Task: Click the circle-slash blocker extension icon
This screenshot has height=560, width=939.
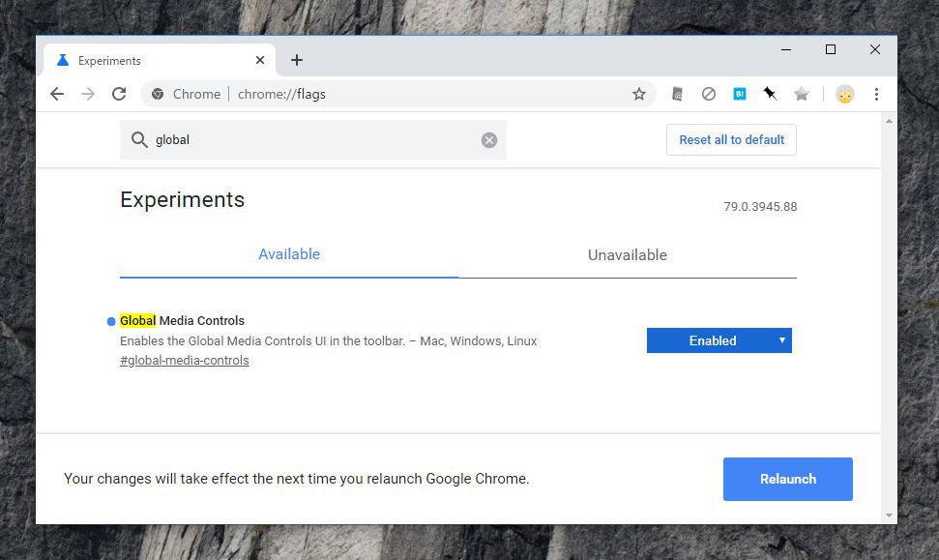Action: click(x=709, y=94)
